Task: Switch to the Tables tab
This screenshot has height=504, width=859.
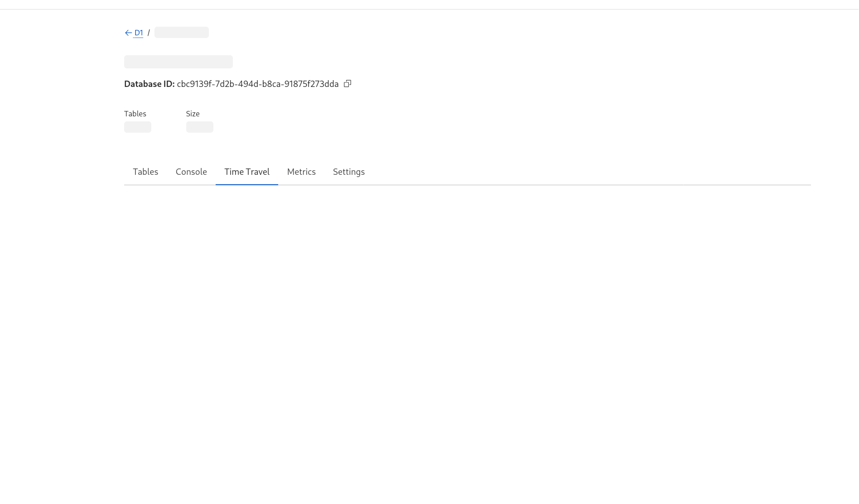Action: coord(145,172)
